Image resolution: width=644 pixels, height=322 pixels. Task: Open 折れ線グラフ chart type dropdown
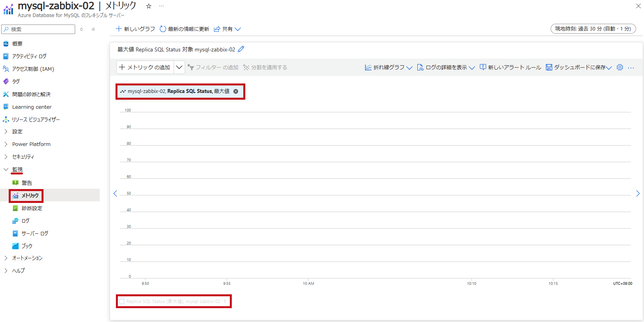point(388,67)
